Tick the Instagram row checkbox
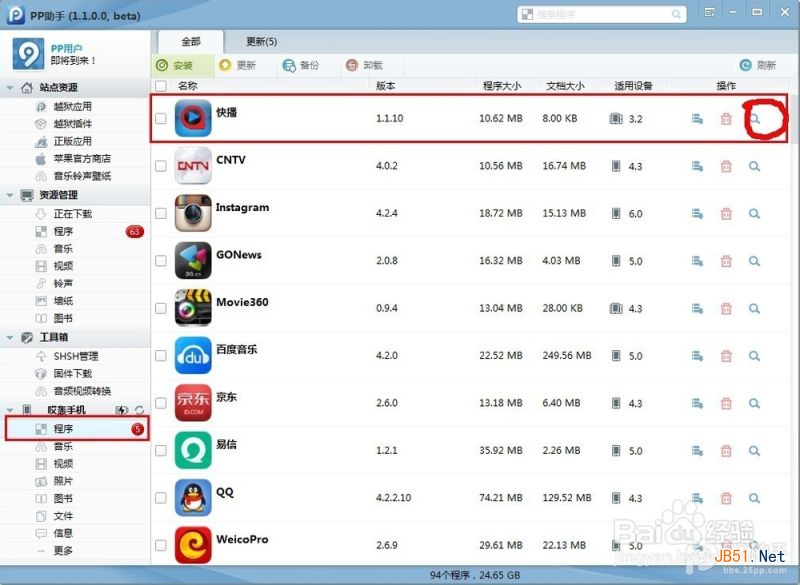Screen dimensions: 800x585 pos(161,213)
